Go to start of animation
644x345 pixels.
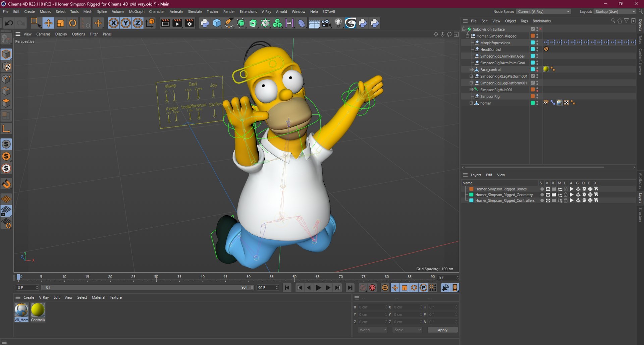[x=287, y=288]
